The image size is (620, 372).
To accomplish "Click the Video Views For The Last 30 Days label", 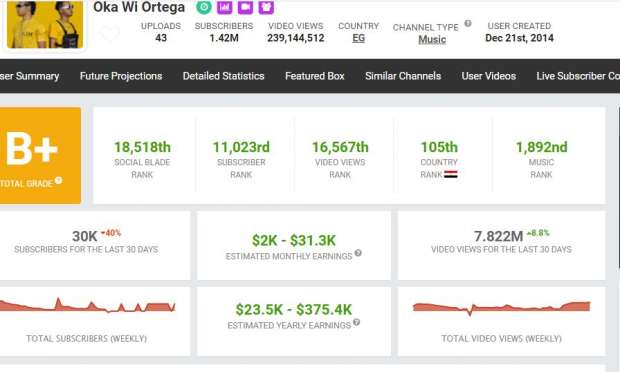I will (x=501, y=249).
